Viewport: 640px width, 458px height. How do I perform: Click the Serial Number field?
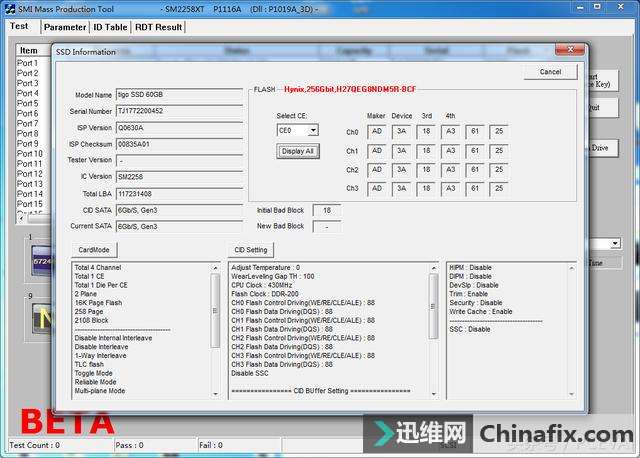tap(179, 111)
